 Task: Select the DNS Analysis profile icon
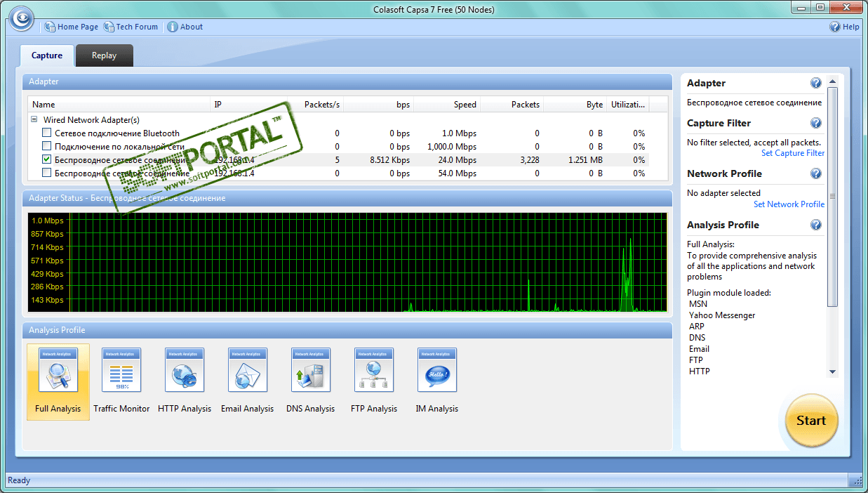click(x=311, y=370)
